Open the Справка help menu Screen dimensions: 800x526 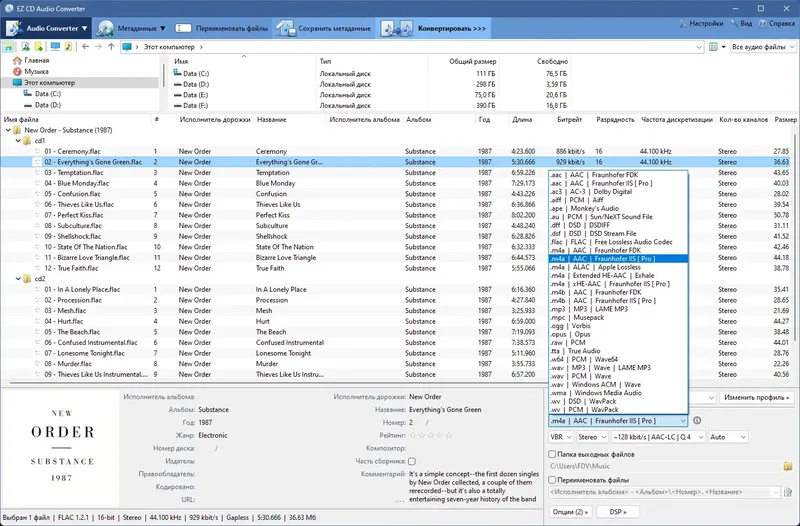(x=777, y=23)
